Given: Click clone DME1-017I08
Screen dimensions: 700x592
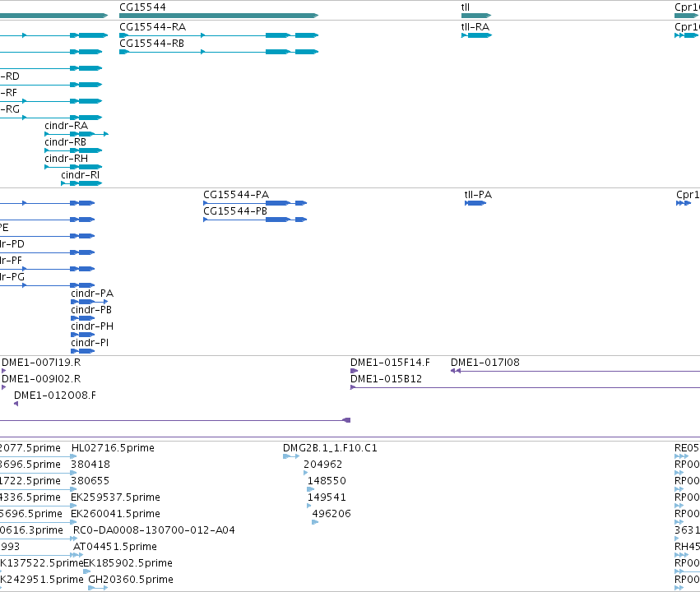Looking at the screenshot, I should click(575, 371).
